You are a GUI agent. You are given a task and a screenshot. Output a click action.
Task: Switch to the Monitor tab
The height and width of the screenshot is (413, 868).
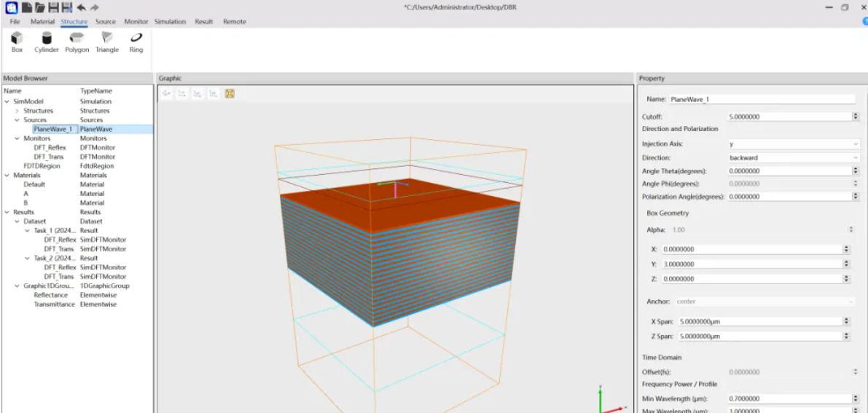click(136, 22)
